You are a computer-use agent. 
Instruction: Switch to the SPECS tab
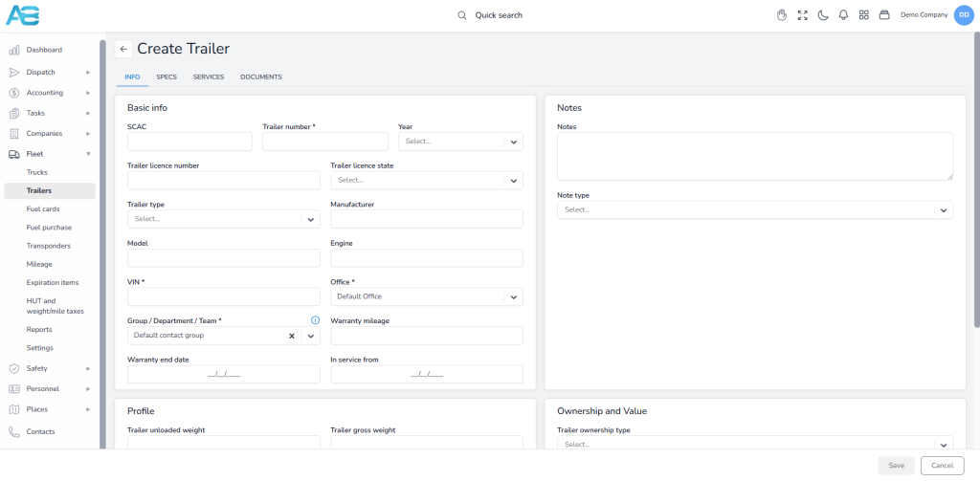(167, 77)
